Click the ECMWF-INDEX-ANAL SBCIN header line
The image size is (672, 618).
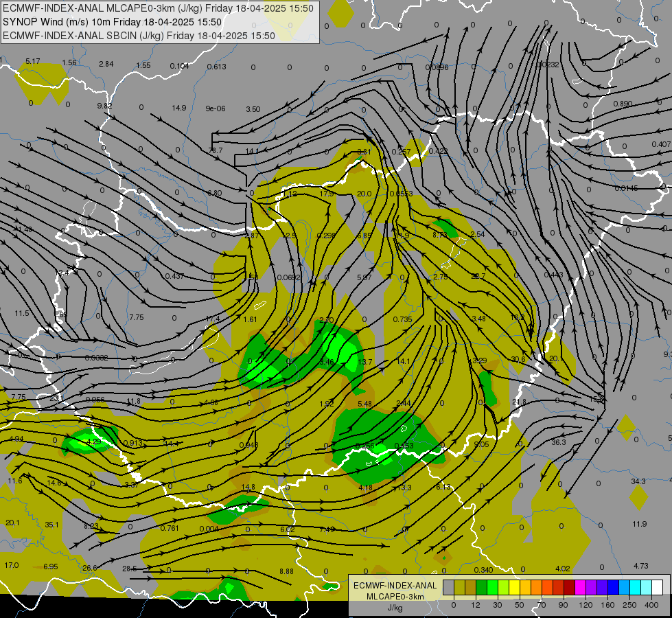pyautogui.click(x=139, y=36)
